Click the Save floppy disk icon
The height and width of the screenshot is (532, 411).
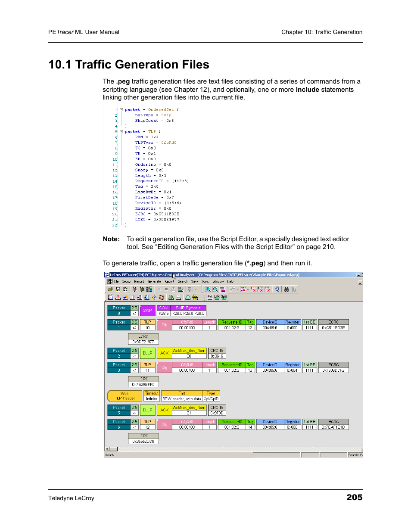coord(118,289)
